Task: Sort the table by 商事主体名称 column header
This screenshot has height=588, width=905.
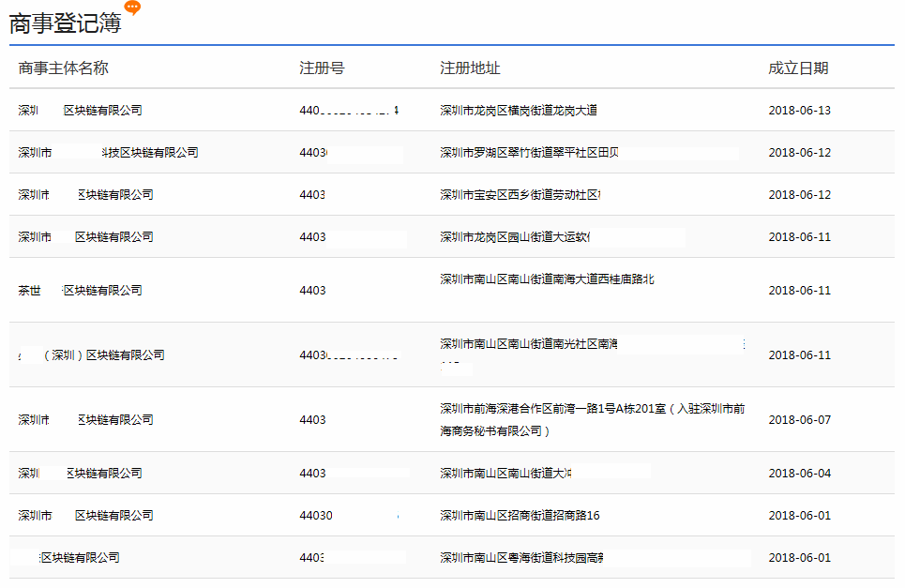Action: pyautogui.click(x=63, y=68)
